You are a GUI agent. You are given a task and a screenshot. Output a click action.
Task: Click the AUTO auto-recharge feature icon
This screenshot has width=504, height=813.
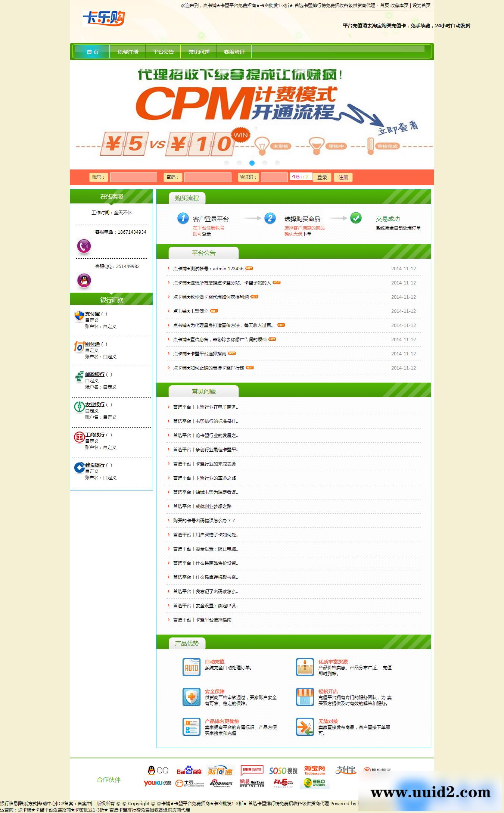click(x=192, y=668)
